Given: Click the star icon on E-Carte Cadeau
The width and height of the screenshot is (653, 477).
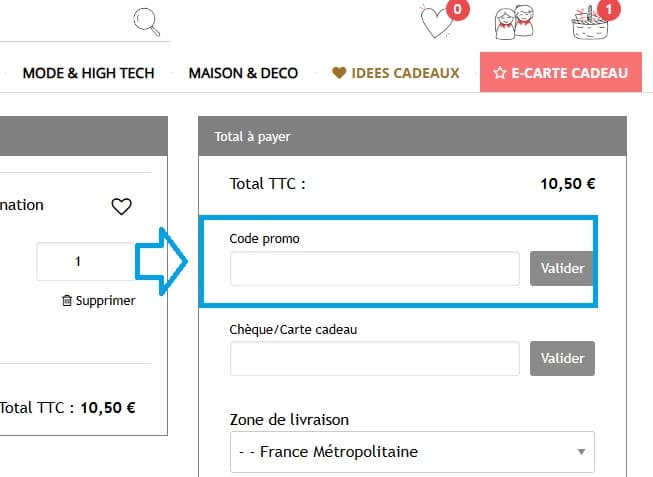Looking at the screenshot, I should (500, 73).
